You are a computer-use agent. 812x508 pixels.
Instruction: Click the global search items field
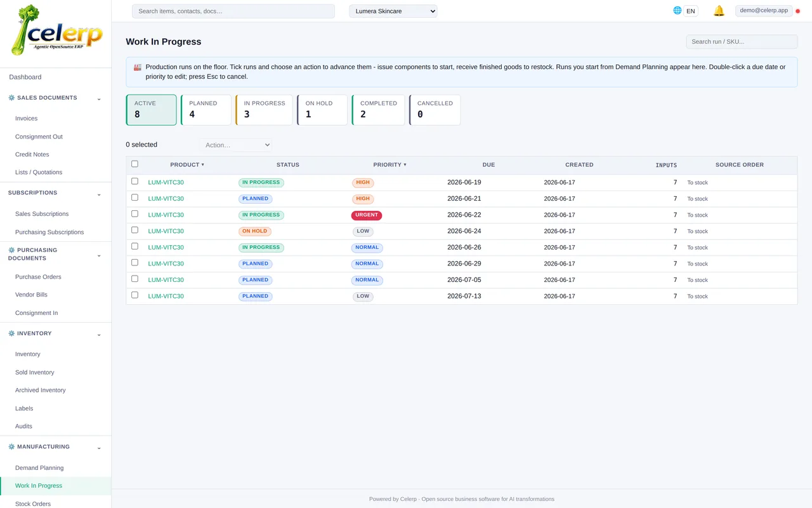233,11
